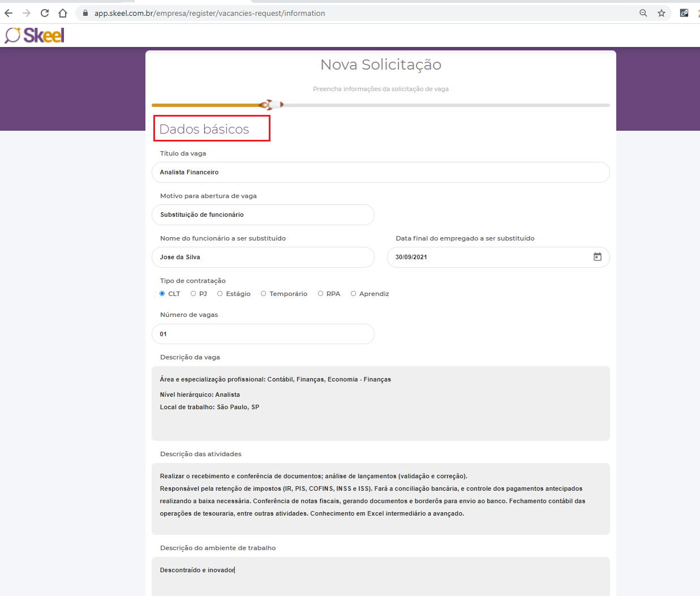Select the Aprendiz radio option
Screen dimensions: 700x596
[x=354, y=294]
